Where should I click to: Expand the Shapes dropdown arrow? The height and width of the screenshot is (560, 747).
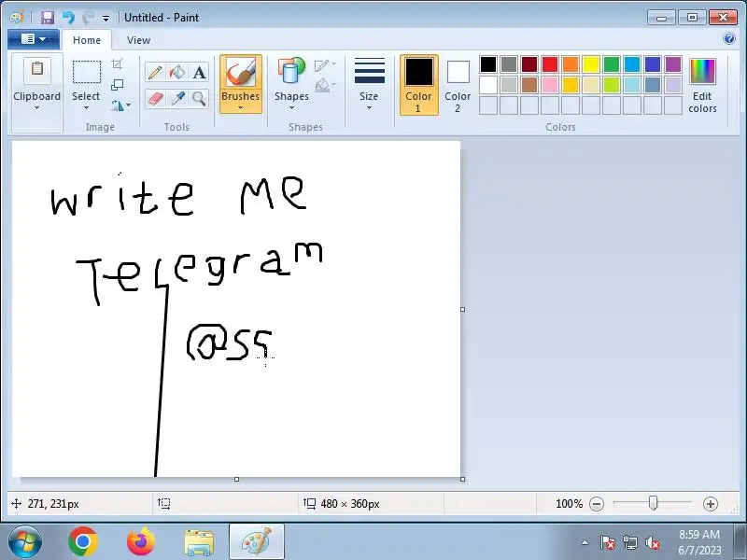tap(291, 108)
